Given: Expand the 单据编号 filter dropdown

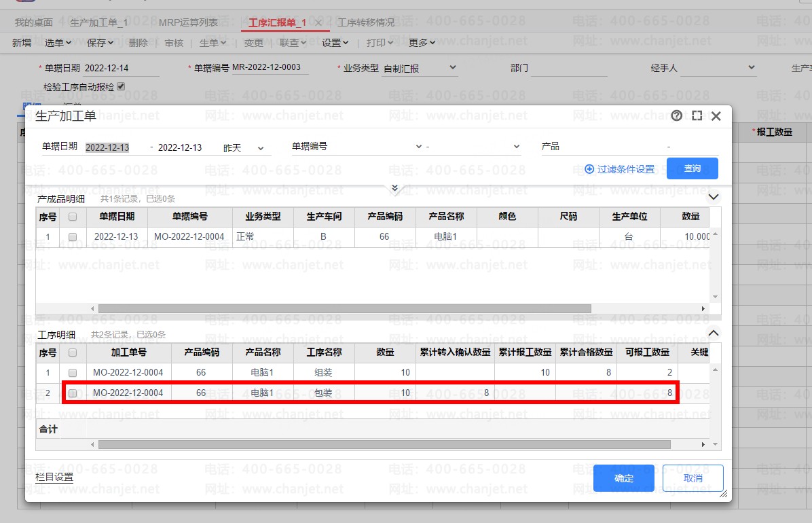Looking at the screenshot, I should click(x=418, y=147).
